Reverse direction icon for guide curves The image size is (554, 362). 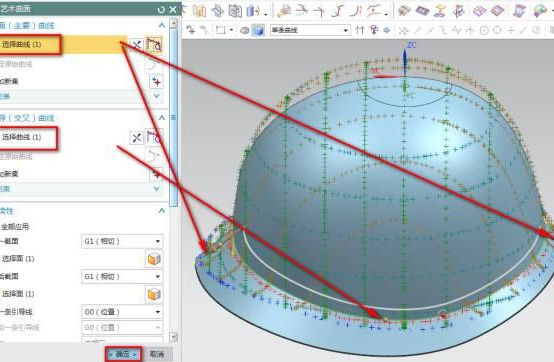coord(136,137)
